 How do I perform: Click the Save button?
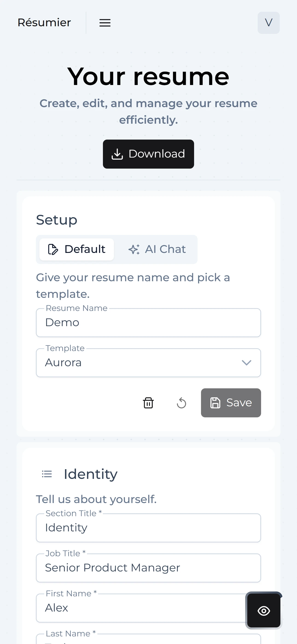coord(231,403)
